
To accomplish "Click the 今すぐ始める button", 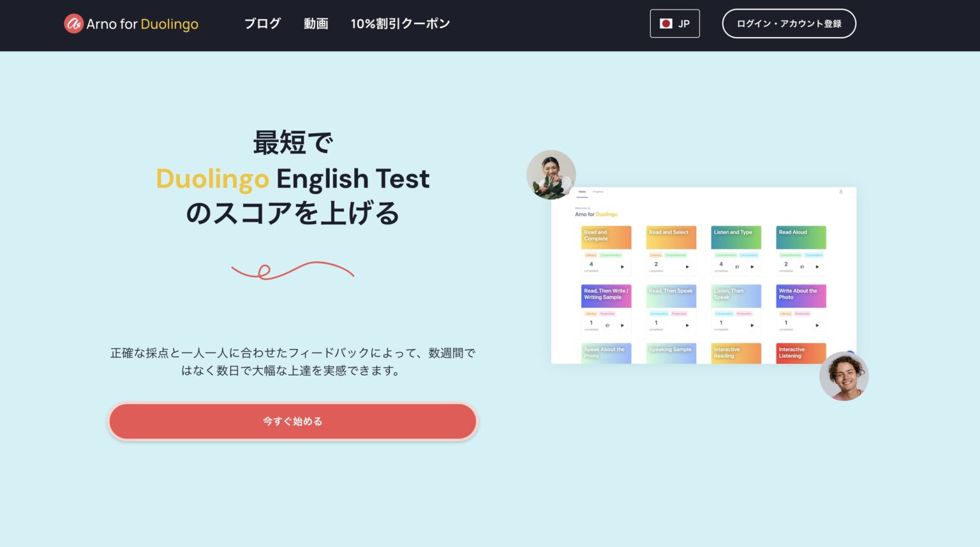I will coord(293,421).
